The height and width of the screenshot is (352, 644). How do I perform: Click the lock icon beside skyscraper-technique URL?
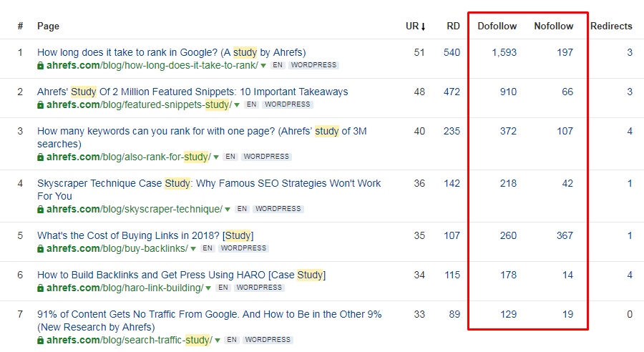pyautogui.click(x=41, y=209)
